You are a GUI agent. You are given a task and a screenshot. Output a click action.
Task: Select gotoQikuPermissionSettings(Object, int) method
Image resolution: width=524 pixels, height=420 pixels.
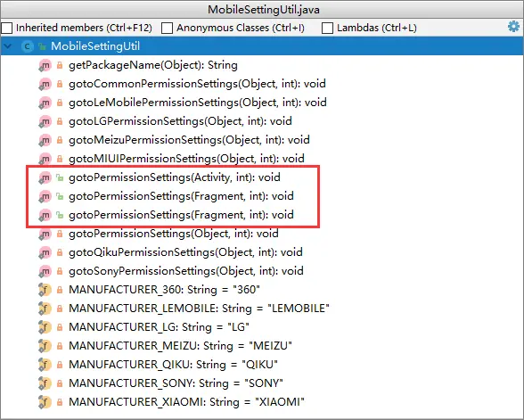point(185,252)
